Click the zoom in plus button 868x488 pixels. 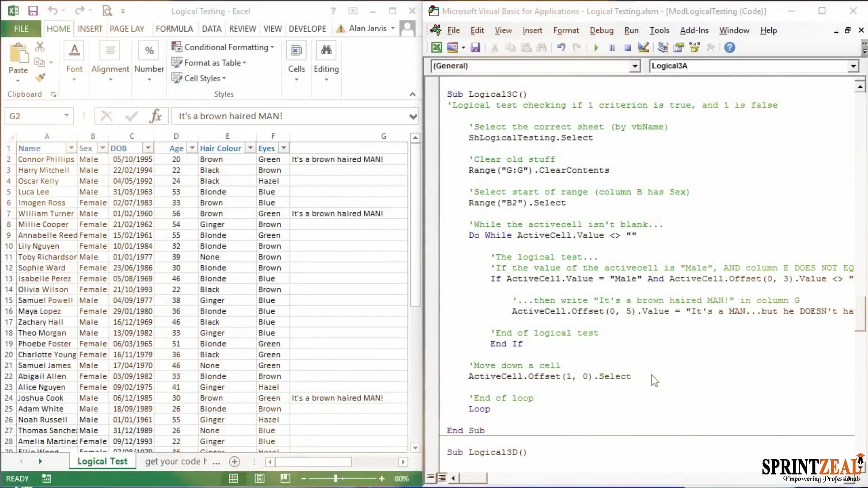382,479
